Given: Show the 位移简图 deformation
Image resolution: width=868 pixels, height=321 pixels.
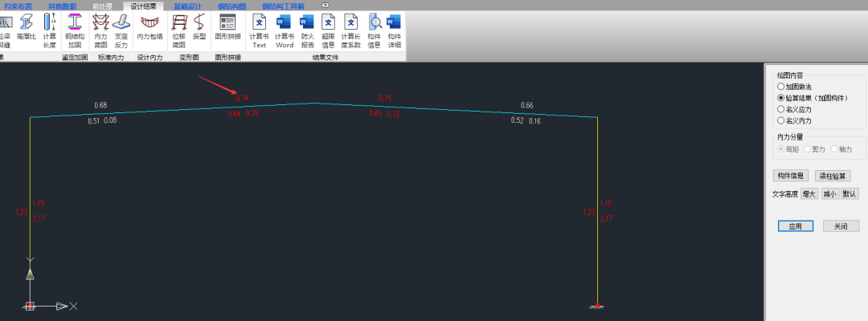Looking at the screenshot, I should [178, 31].
